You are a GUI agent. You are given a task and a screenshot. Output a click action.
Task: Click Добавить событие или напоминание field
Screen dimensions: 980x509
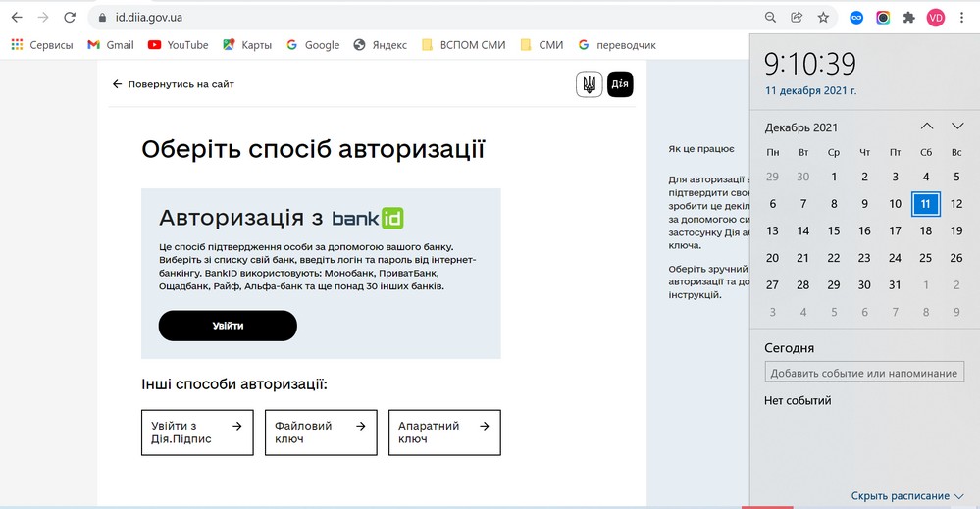[864, 373]
